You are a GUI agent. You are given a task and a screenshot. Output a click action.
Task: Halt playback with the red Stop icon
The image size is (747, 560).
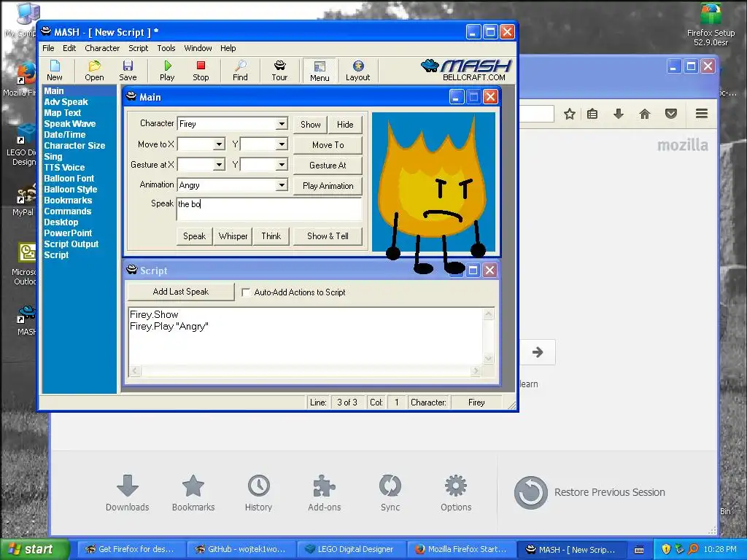point(201,71)
